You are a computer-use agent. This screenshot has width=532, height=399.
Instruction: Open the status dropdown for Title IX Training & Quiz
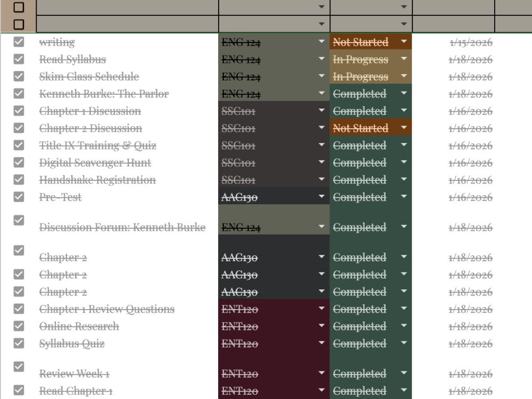tap(404, 145)
